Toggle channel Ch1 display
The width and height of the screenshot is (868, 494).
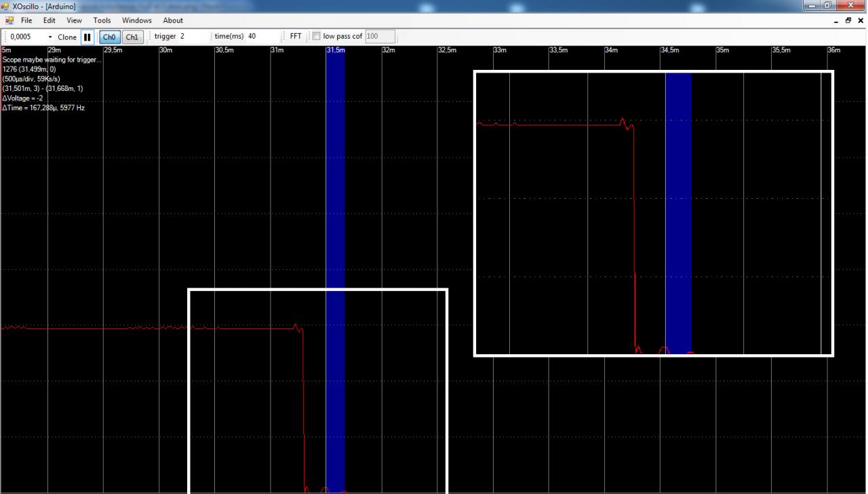click(x=132, y=37)
